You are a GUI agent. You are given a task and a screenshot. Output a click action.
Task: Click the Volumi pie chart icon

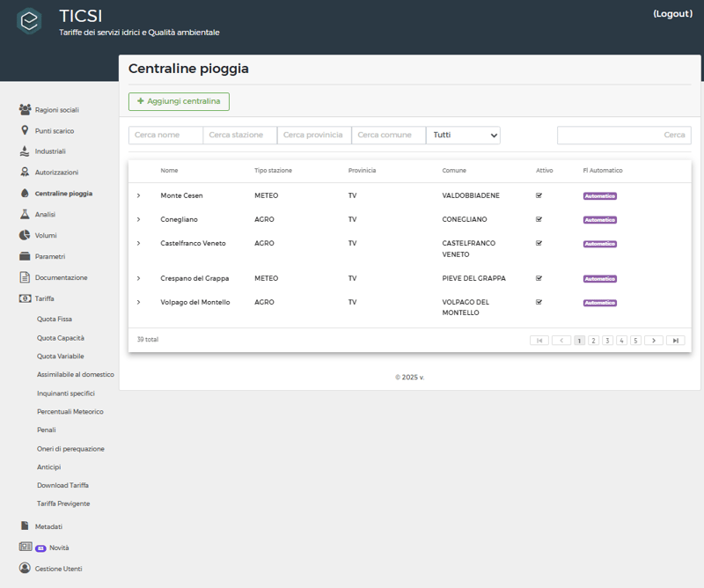(25, 235)
